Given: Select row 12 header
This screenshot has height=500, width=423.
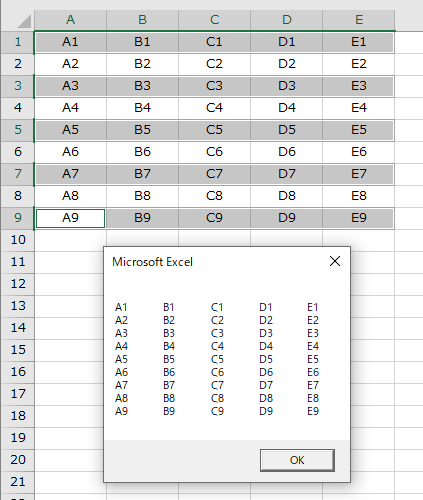Looking at the screenshot, I should 17,284.
